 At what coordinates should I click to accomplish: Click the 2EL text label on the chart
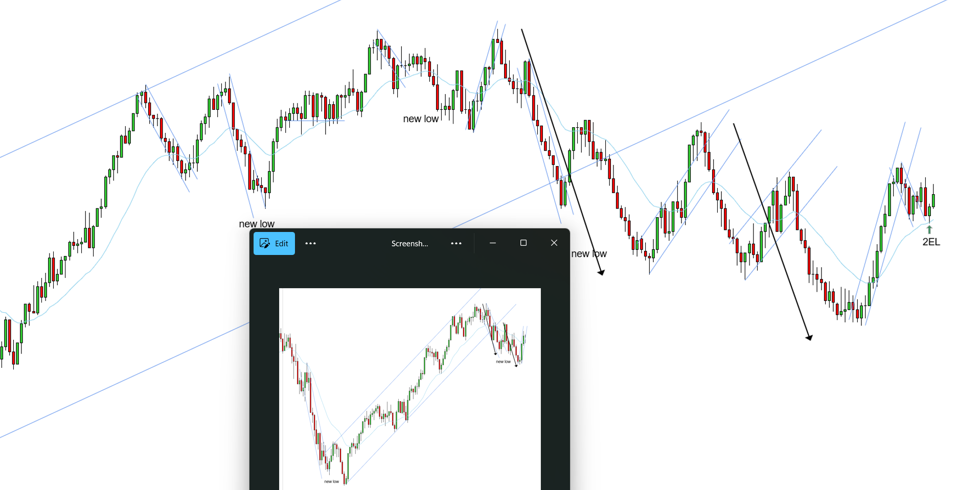tap(930, 242)
